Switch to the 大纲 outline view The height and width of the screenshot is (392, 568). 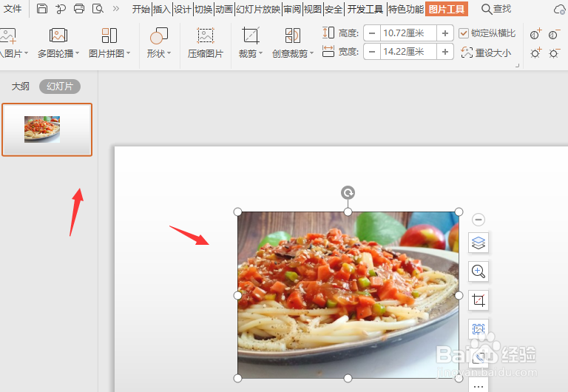pos(20,87)
